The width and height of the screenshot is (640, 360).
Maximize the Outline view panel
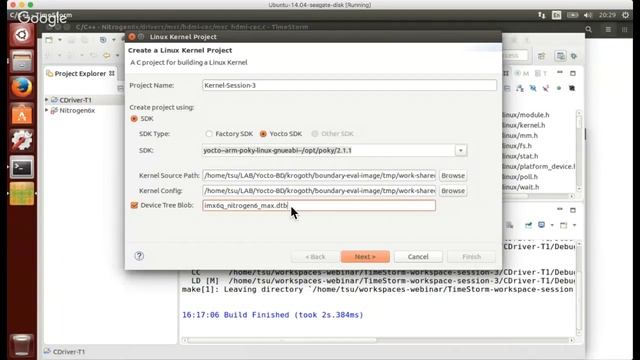tap(573, 73)
